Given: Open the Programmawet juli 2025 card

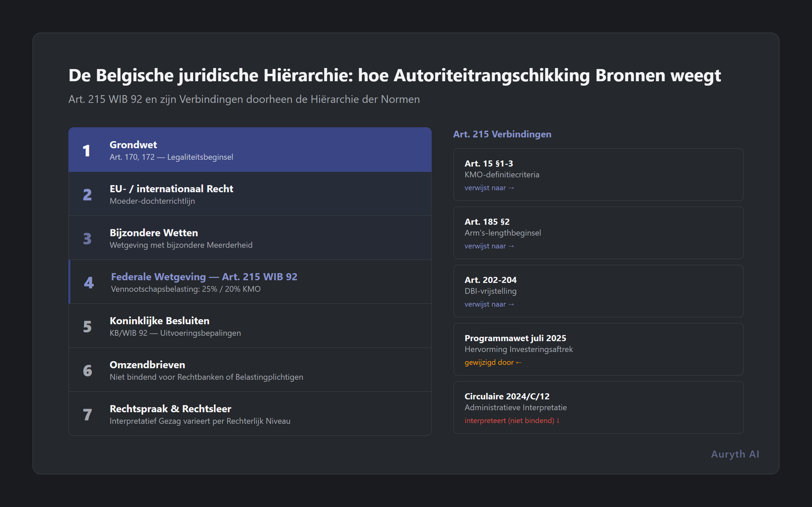Looking at the screenshot, I should [x=598, y=349].
